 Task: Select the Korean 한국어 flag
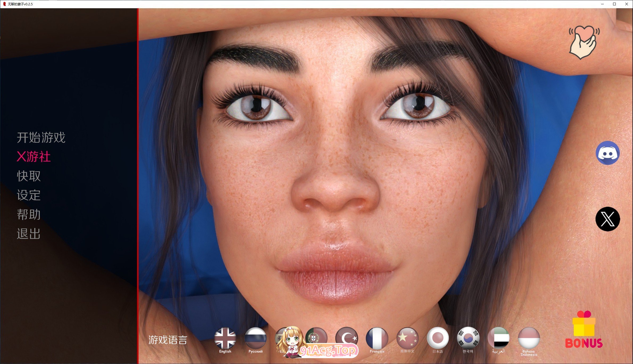click(x=468, y=338)
